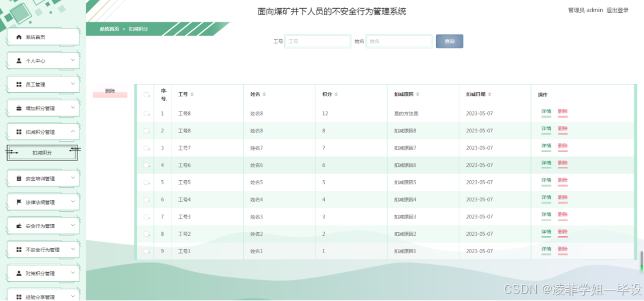Click 删除 on the 工号3 row
This screenshot has width=644, height=301.
tap(562, 215)
